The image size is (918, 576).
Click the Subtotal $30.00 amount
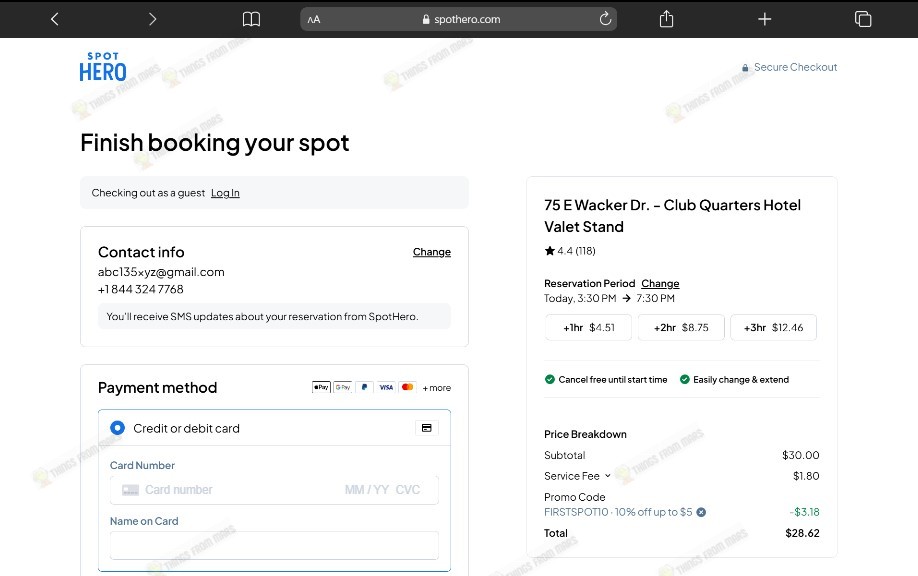point(800,455)
